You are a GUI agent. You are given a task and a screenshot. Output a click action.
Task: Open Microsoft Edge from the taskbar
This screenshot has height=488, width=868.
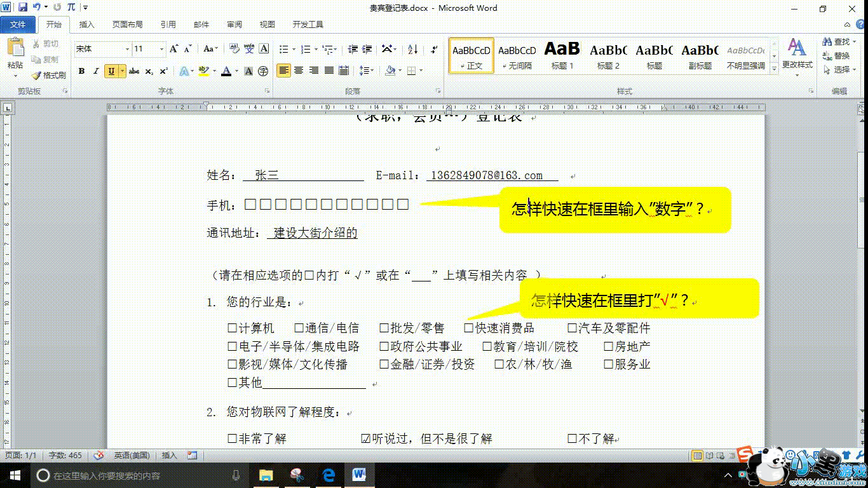tap(329, 475)
